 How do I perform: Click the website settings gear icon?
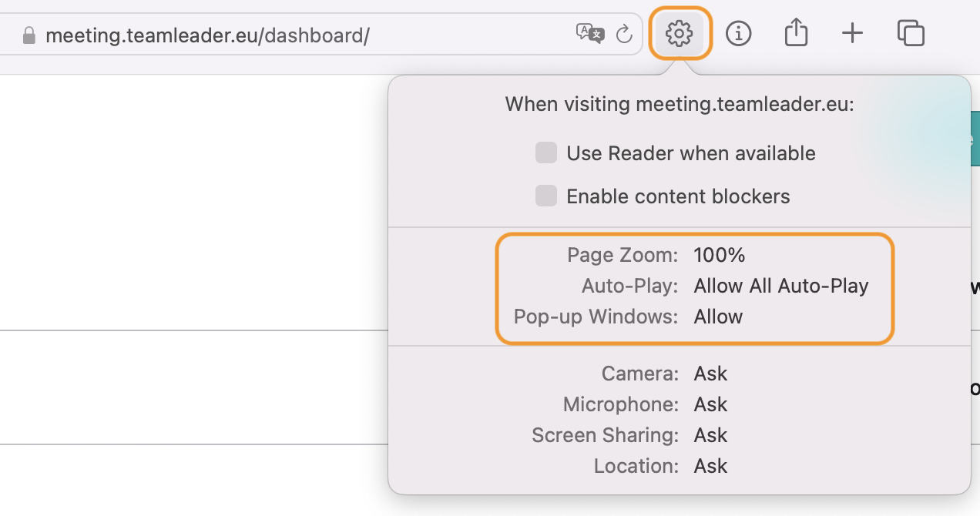click(x=680, y=33)
